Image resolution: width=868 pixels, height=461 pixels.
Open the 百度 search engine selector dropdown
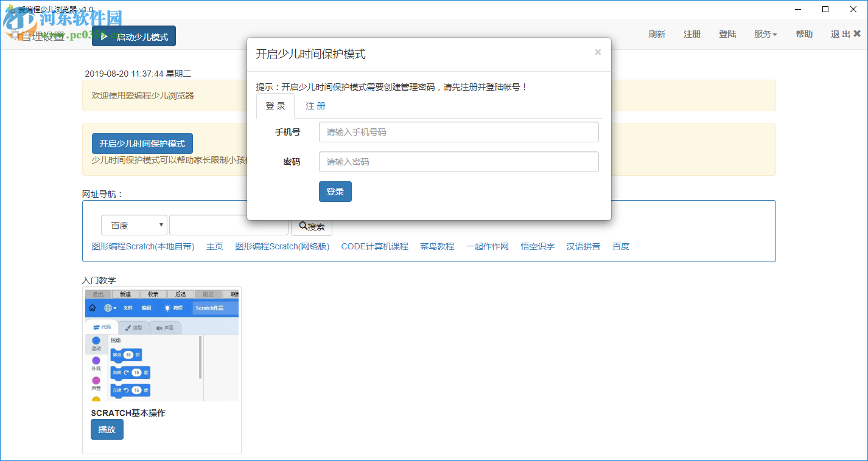[133, 224]
